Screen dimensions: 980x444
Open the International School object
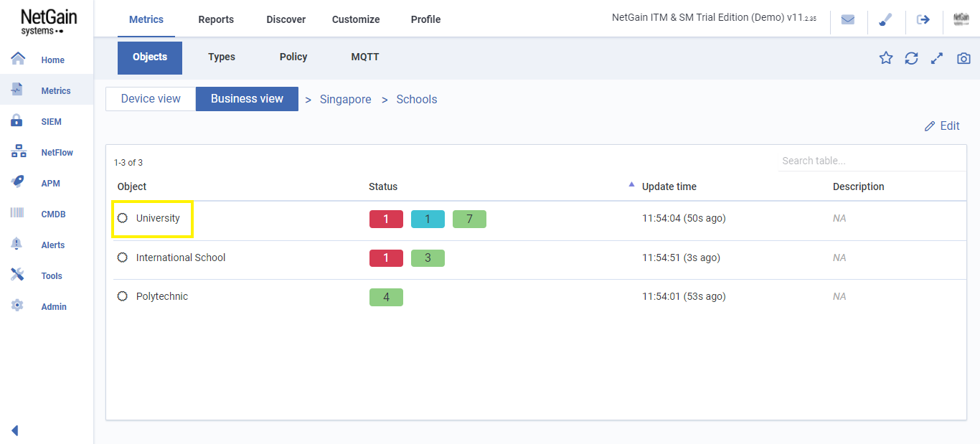click(x=181, y=258)
